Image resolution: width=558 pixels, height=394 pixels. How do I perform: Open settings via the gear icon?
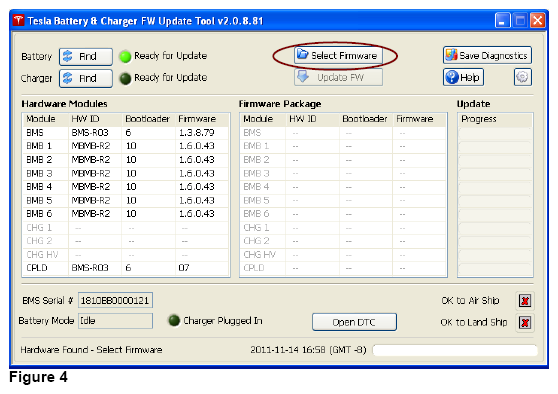pyautogui.click(x=523, y=77)
